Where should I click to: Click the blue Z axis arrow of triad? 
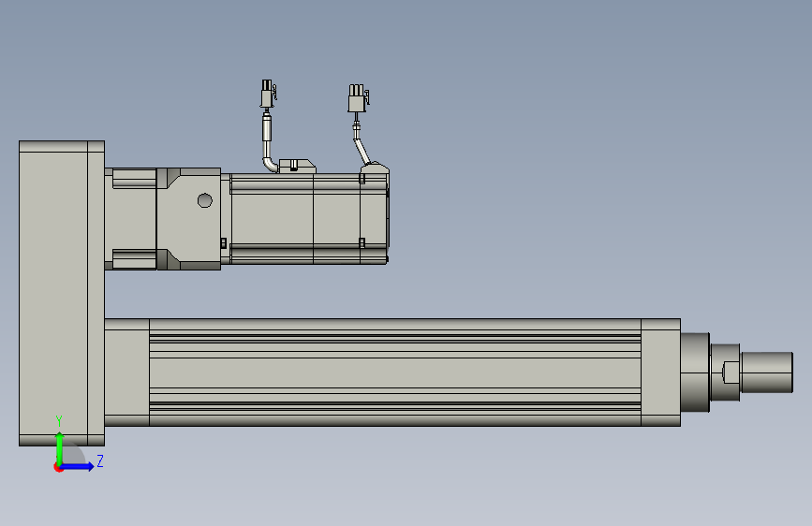pos(78,466)
